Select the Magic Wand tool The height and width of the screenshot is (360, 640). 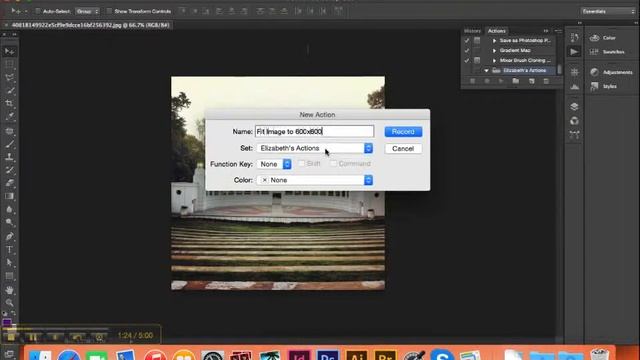coord(9,90)
